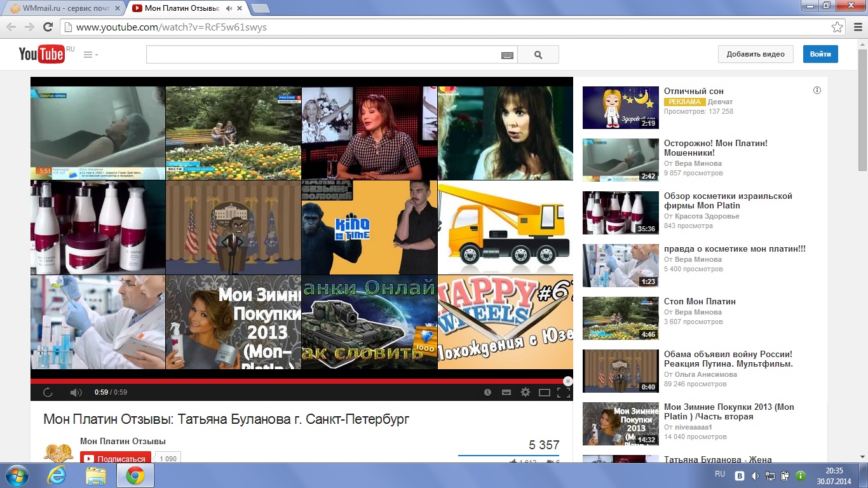Close the Мон Платин Отзывы tab
The width and height of the screenshot is (868, 488).
click(239, 9)
